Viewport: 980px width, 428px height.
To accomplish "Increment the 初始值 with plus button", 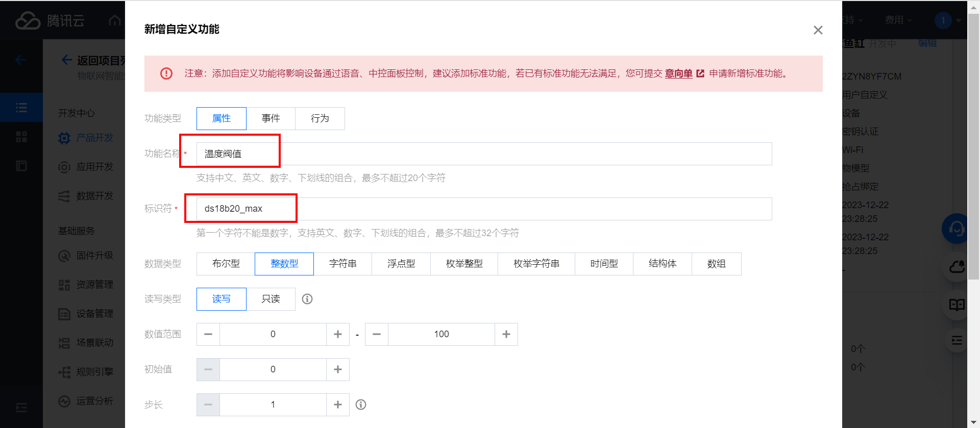I will (x=337, y=369).
